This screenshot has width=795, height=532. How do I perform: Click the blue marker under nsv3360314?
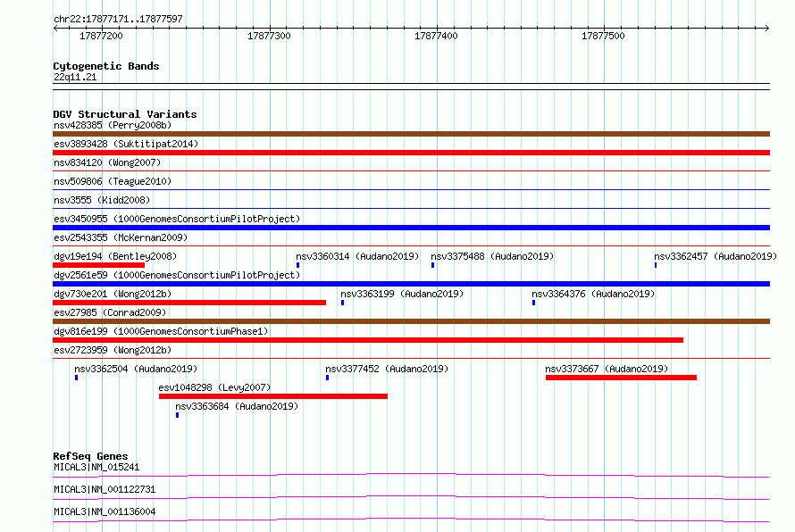(298, 265)
